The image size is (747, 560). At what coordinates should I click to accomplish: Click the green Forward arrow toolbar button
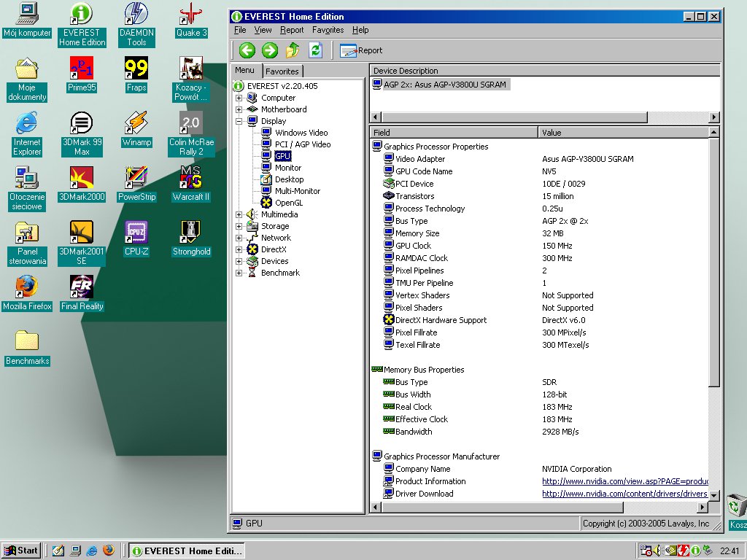tap(270, 50)
